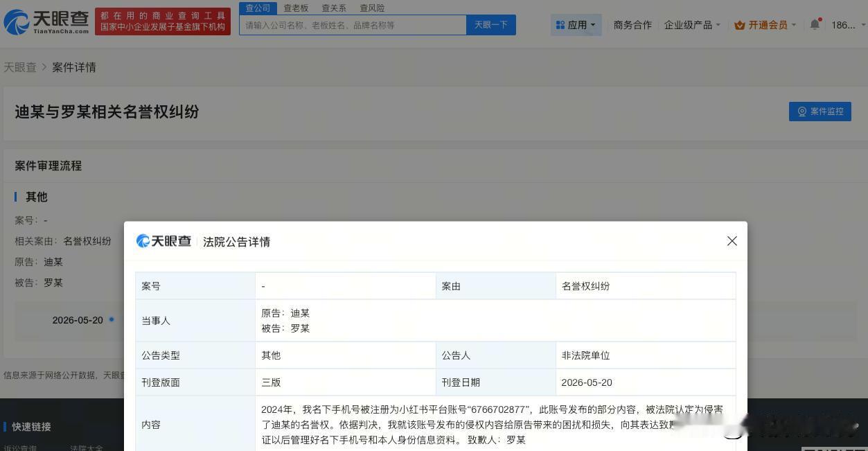Click the 其他 section heading
The height and width of the screenshot is (451, 868).
(x=37, y=197)
